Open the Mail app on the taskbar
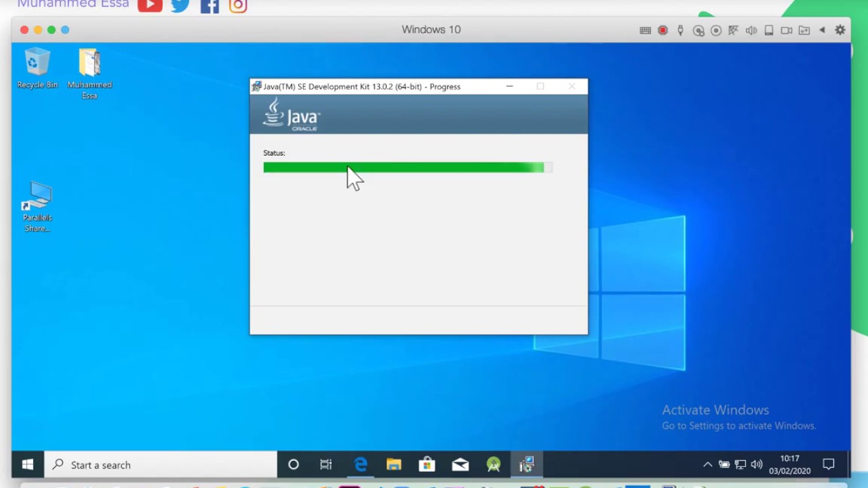Viewport: 868px width, 488px height. click(460, 465)
